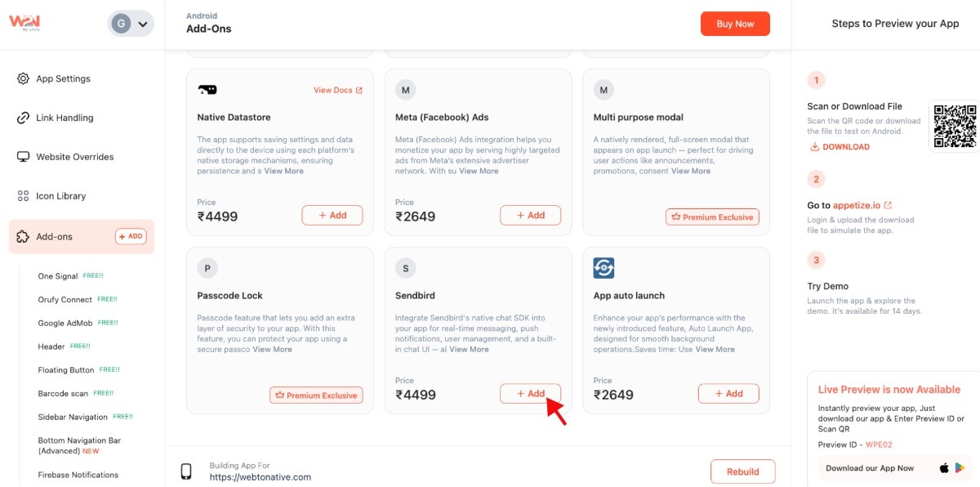980x487 pixels.
Task: Click the App auto launch icon
Action: (604, 268)
